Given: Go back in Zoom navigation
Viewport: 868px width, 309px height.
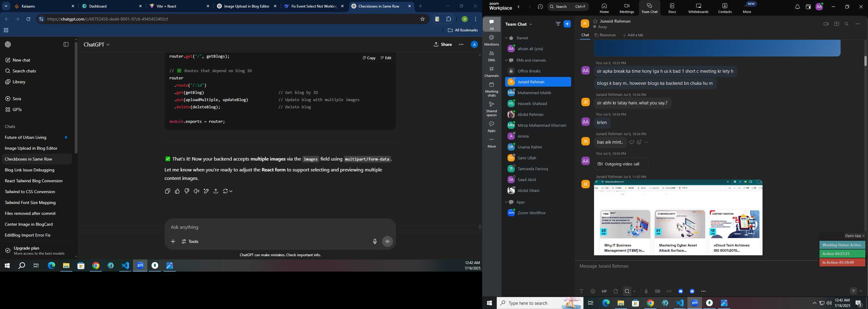Looking at the screenshot, I should point(519,7).
